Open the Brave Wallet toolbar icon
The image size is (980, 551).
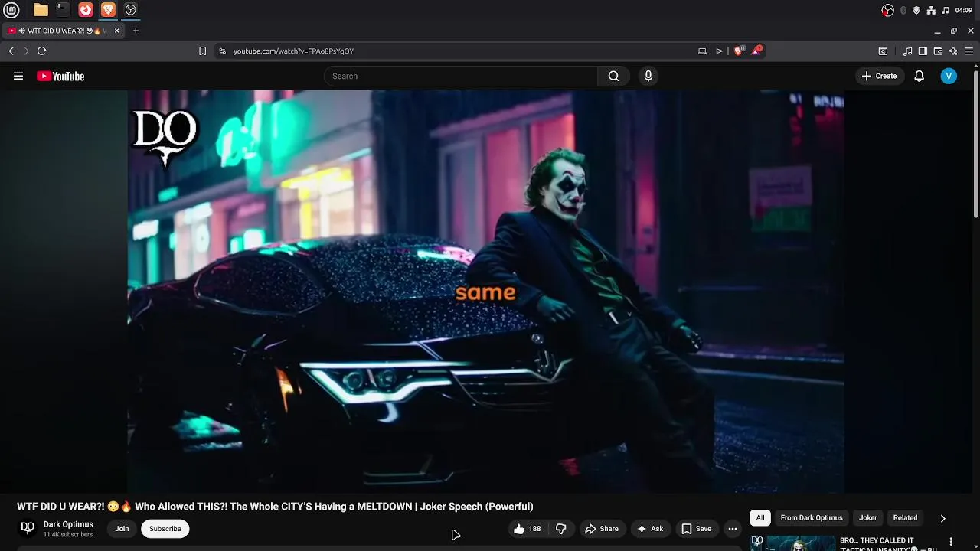(x=938, y=51)
